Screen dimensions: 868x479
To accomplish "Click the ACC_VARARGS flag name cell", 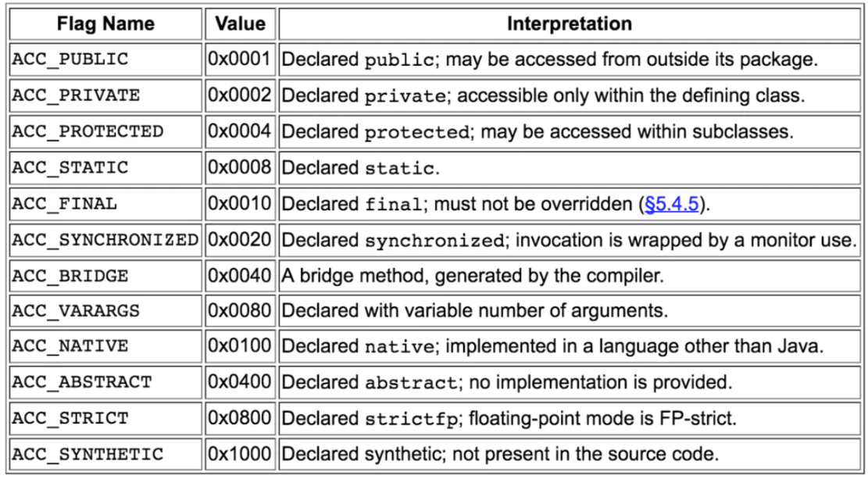I will click(x=76, y=311).
